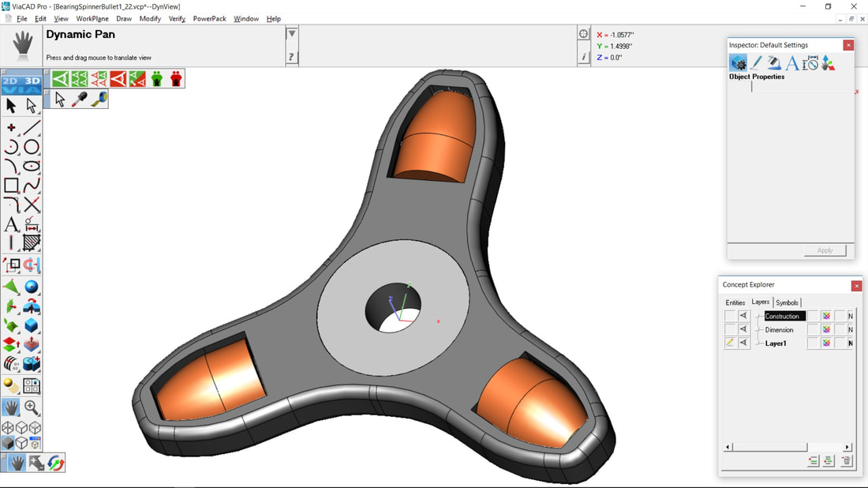Open the PowerPack menu

pos(209,18)
